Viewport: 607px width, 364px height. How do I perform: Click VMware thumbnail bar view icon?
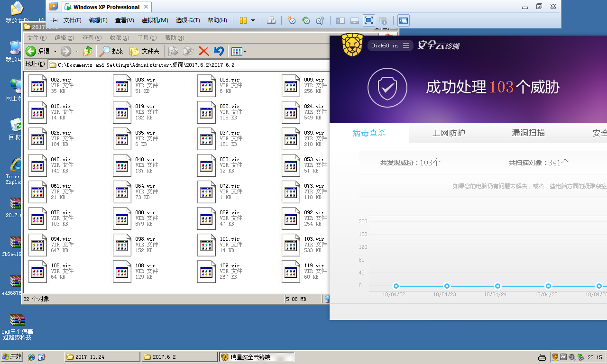tap(355, 20)
